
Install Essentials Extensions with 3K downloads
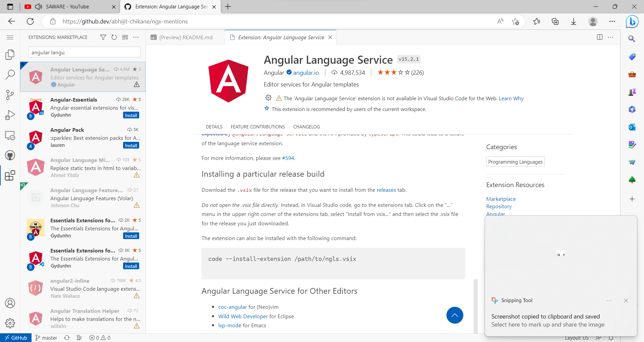click(131, 266)
